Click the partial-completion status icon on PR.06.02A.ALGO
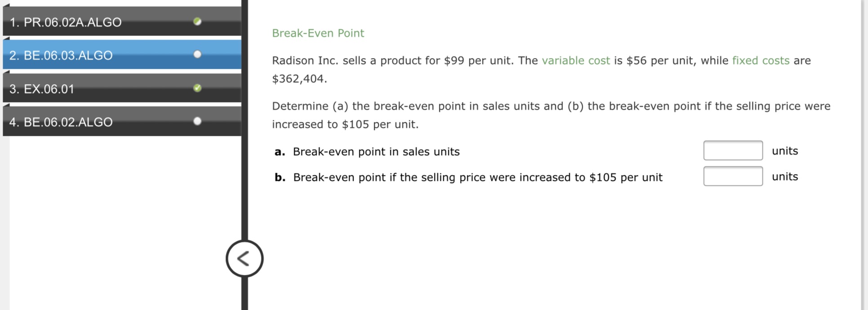 point(198,22)
